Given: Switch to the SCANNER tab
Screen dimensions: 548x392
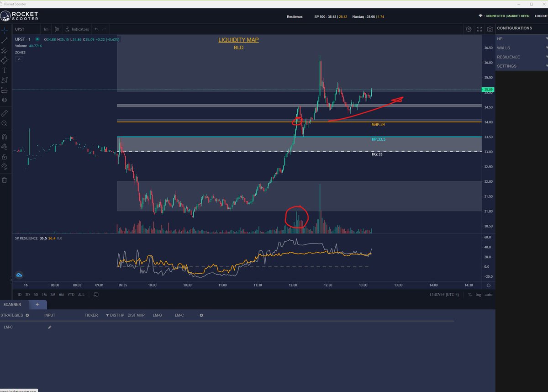Looking at the screenshot, I should (12, 304).
